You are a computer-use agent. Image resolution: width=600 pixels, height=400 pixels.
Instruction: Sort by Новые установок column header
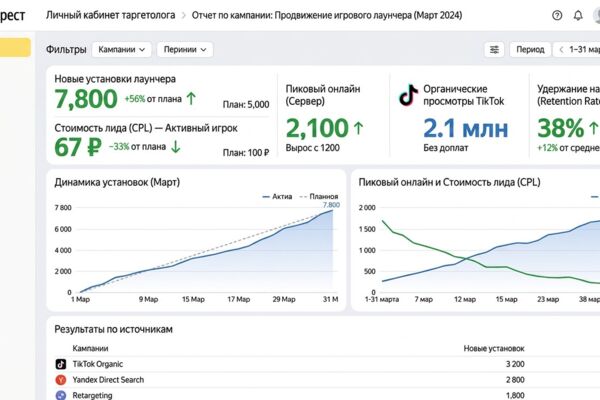494,348
